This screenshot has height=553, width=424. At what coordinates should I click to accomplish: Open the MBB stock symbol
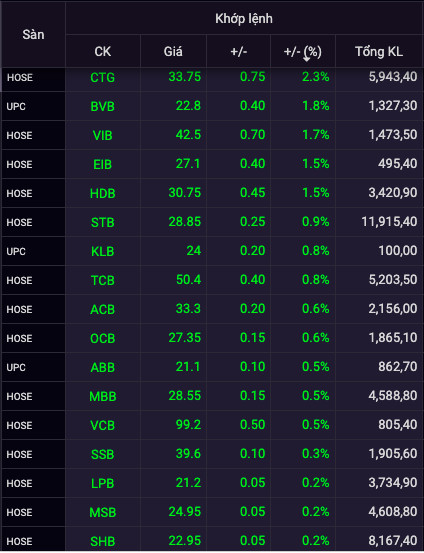coord(103,396)
